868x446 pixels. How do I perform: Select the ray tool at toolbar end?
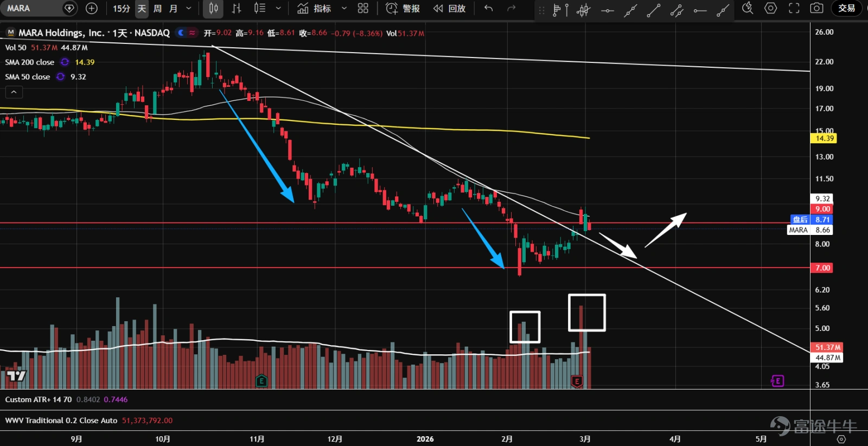click(723, 10)
